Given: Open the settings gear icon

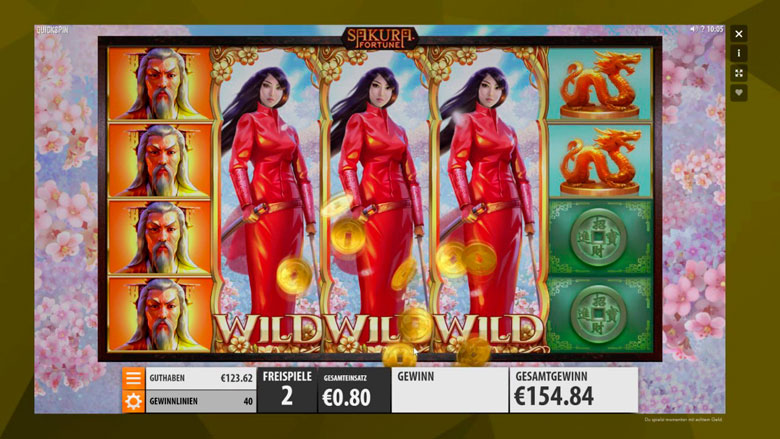Looking at the screenshot, I should pos(133,401).
